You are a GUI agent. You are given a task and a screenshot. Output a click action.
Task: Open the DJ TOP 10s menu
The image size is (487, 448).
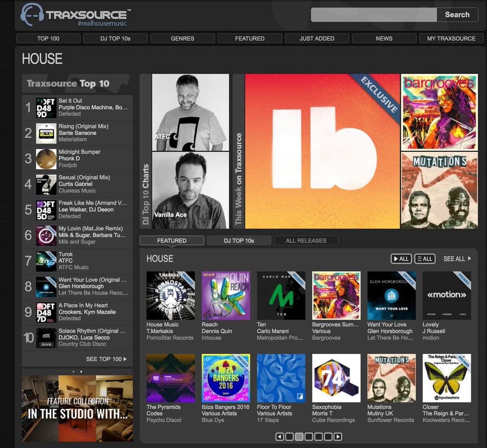click(x=115, y=38)
